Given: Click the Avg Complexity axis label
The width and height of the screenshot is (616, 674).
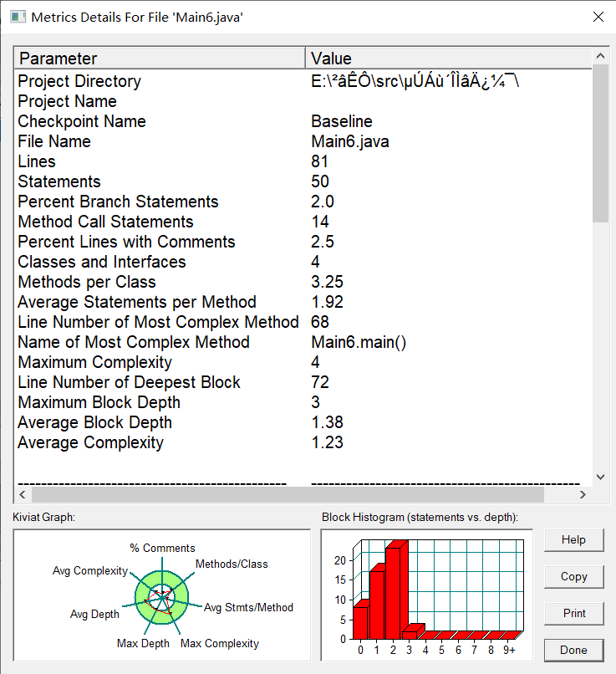Looking at the screenshot, I should click(90, 571).
